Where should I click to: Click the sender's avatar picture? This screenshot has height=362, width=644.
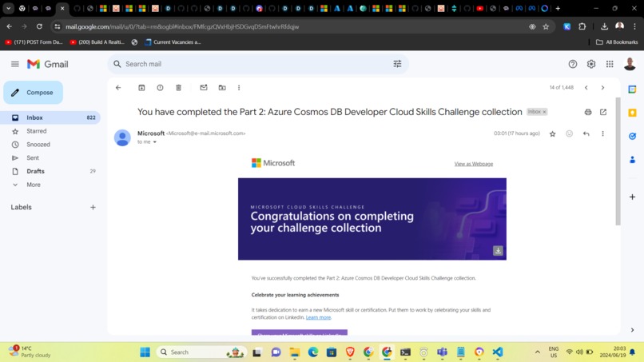click(122, 137)
